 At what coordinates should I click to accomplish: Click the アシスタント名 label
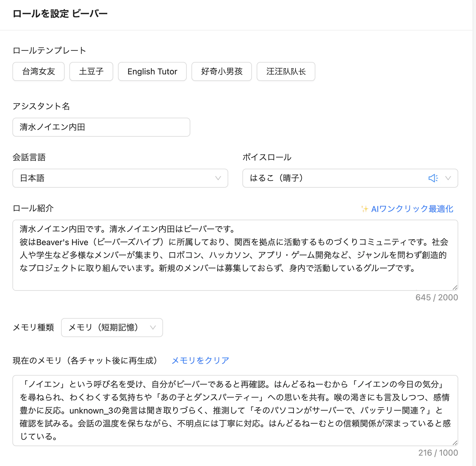pyautogui.click(x=41, y=106)
